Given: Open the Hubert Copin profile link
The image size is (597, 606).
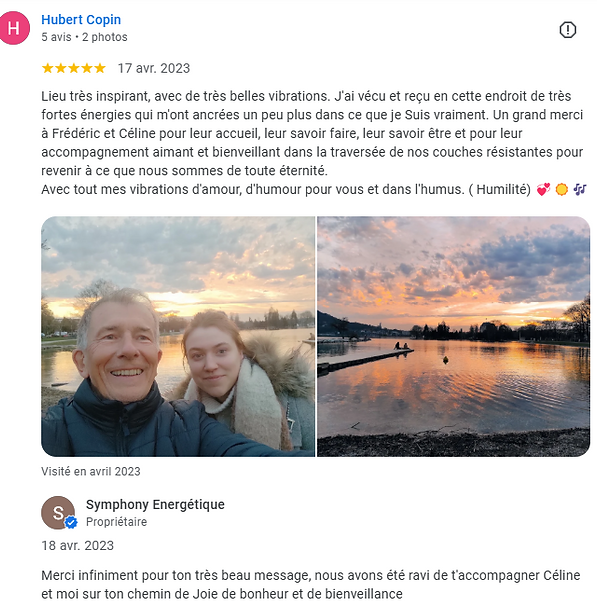Looking at the screenshot, I should pos(81,20).
